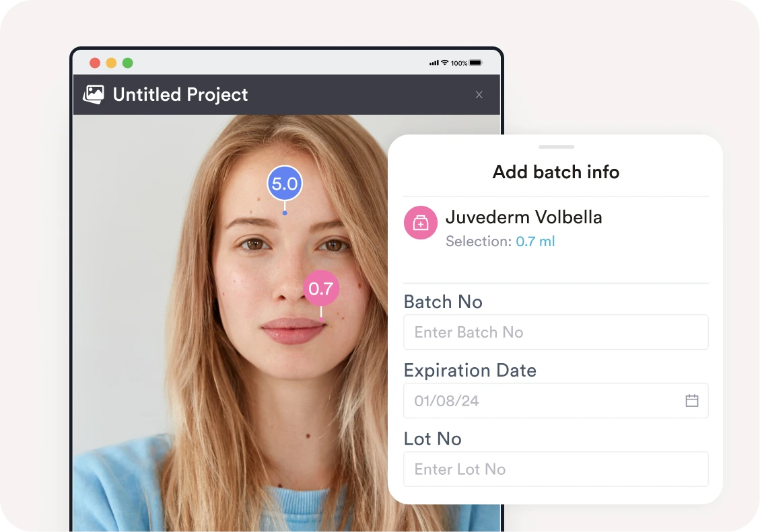Screen dimensions: 760x532
Task: Close the Untitled Project header with X
Action: [x=479, y=95]
